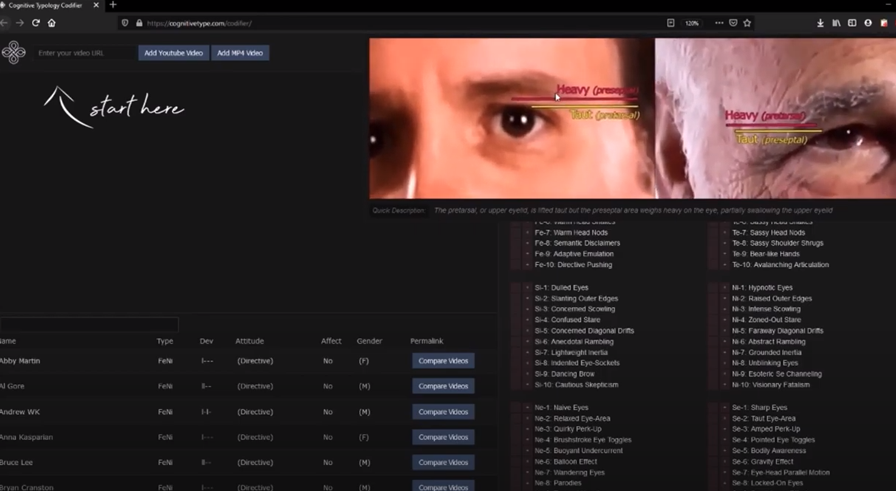This screenshot has width=896, height=491.
Task: Click the Add Youtube Video button
Action: [173, 53]
